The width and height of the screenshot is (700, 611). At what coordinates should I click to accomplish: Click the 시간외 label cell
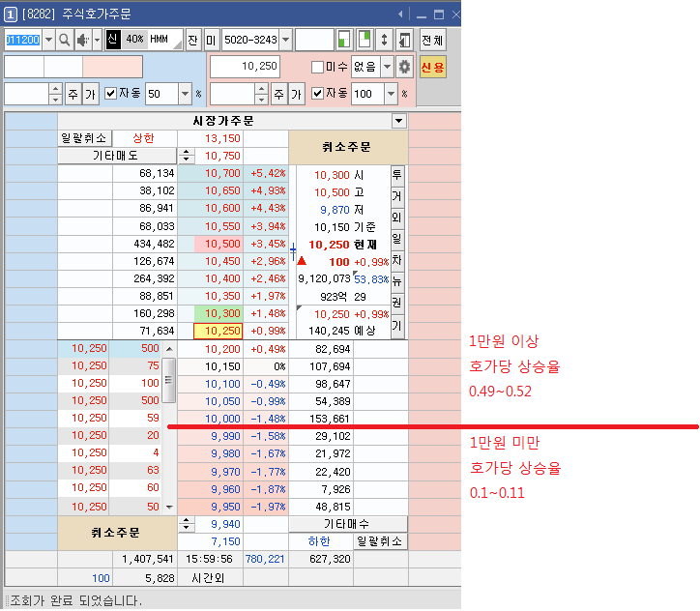(208, 578)
